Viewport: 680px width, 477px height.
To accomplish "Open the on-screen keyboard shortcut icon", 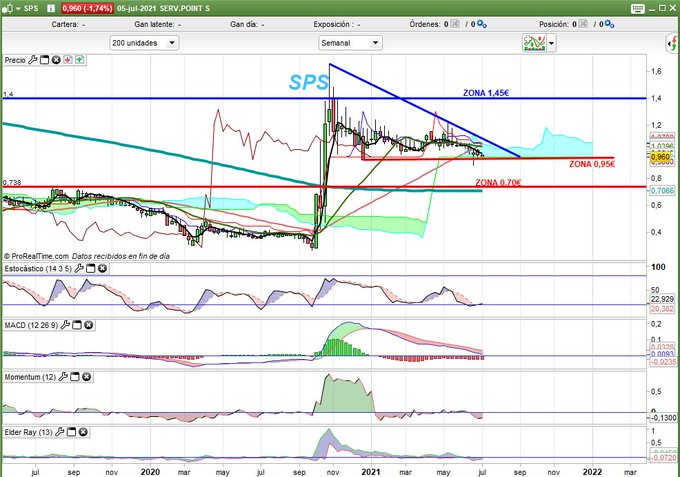I will click(638, 8).
